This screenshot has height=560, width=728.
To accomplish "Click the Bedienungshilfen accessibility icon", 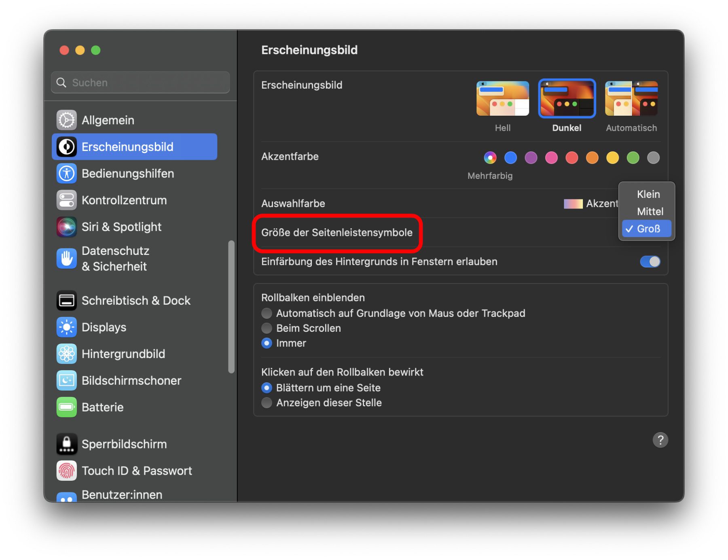I will 66,174.
